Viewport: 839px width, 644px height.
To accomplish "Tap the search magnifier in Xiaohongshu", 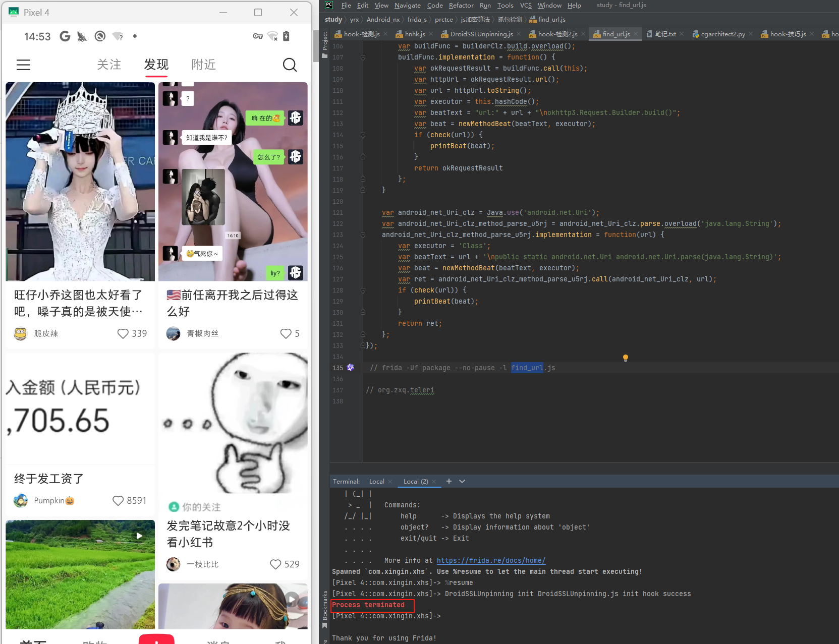I will tap(290, 65).
